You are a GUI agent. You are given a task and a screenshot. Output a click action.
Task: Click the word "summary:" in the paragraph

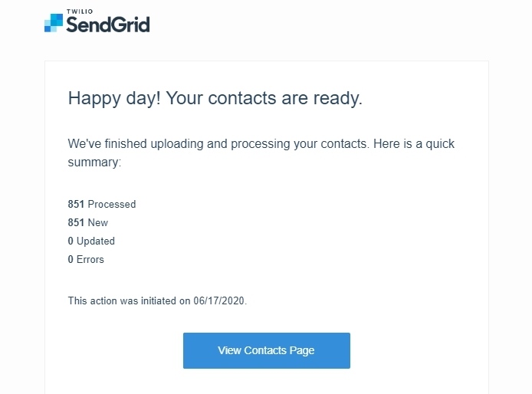coord(94,163)
